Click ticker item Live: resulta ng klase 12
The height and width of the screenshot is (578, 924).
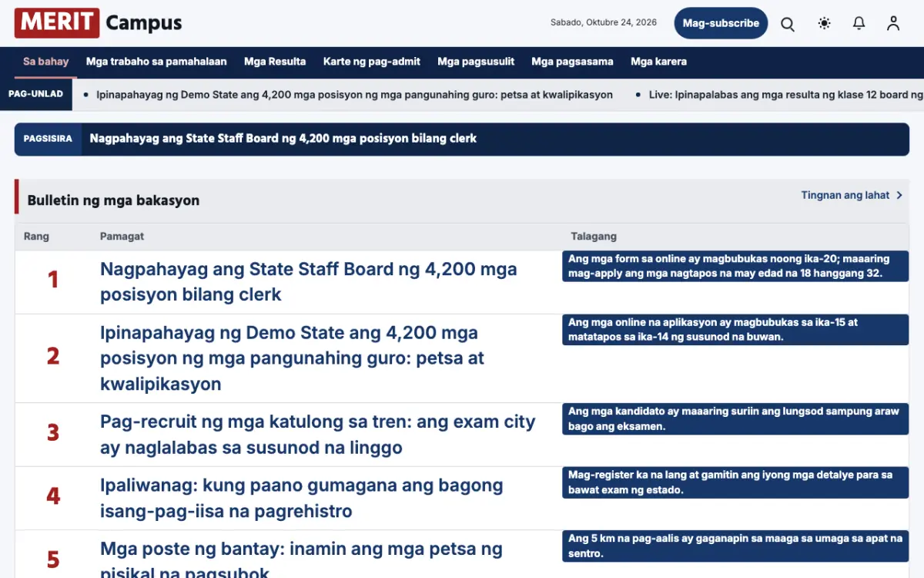786,95
